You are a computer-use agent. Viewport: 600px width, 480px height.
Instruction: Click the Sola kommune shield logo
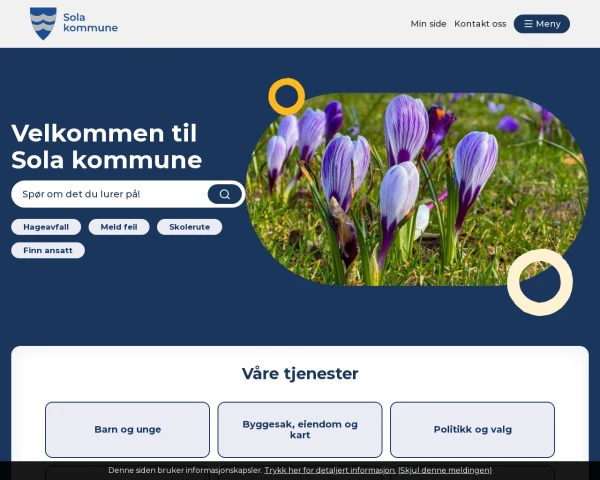(x=43, y=23)
